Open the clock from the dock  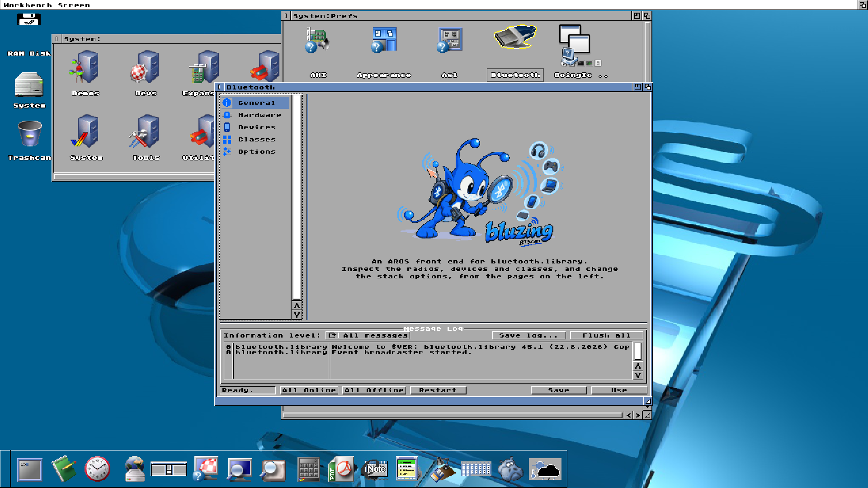click(97, 469)
